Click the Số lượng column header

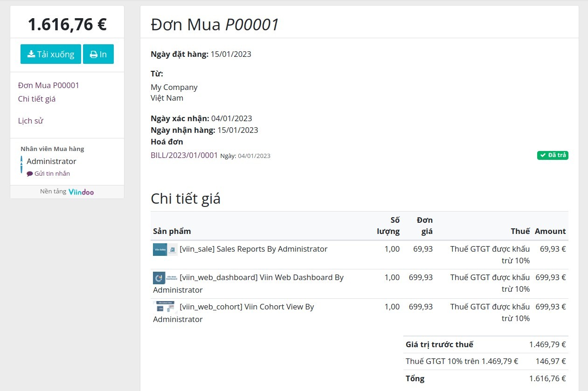[388, 226]
